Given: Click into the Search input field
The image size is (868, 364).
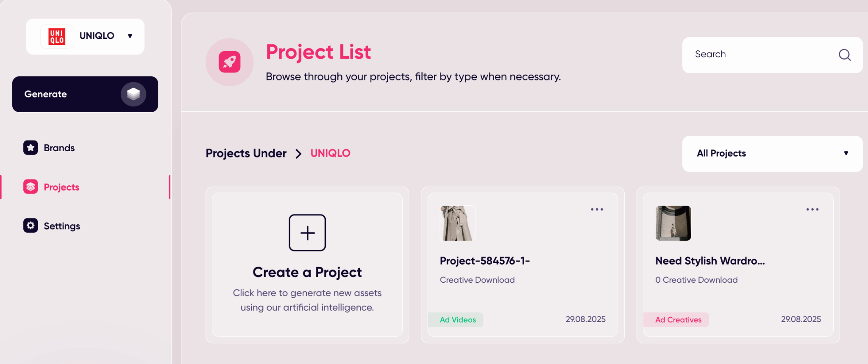Looking at the screenshot, I should point(759,55).
